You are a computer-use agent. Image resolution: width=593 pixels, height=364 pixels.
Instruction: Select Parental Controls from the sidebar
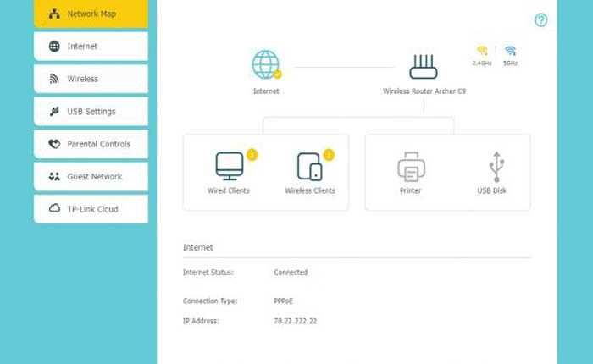(x=91, y=144)
